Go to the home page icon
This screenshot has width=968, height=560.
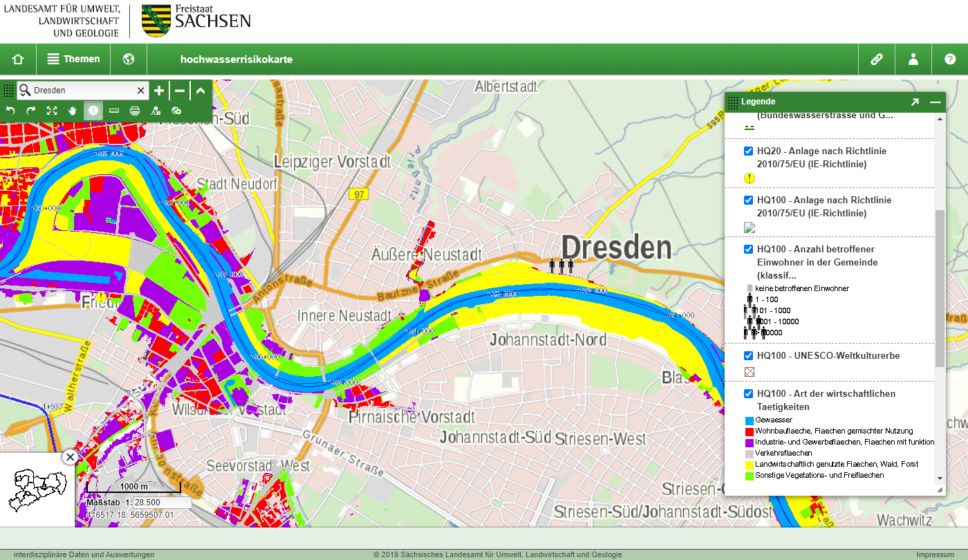click(18, 59)
